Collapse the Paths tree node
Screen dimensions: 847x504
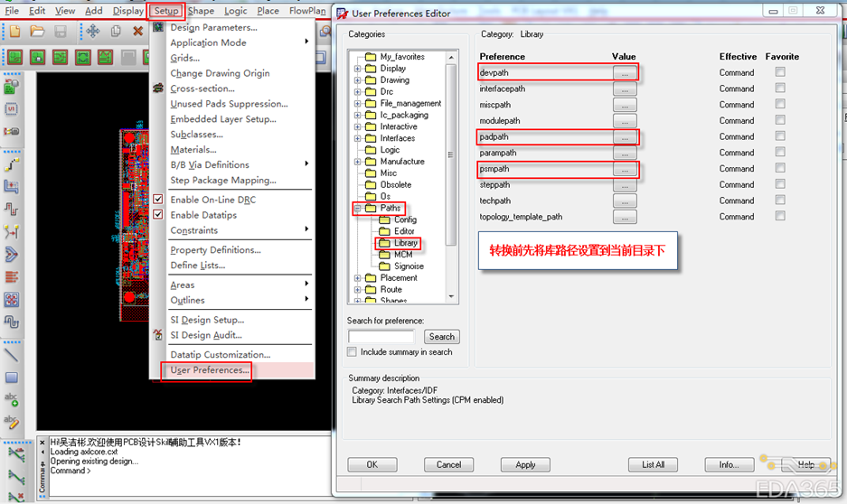point(358,209)
